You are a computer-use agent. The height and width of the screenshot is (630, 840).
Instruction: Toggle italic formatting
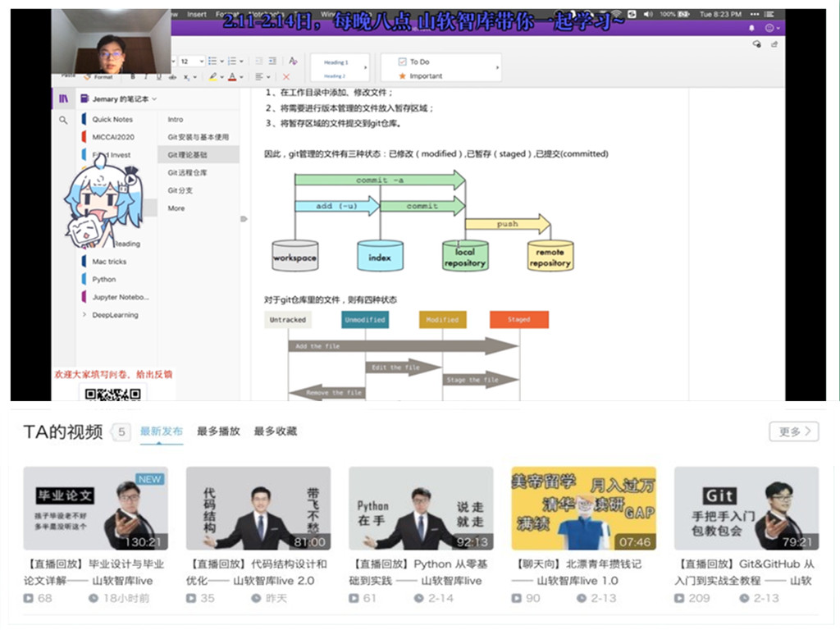146,77
